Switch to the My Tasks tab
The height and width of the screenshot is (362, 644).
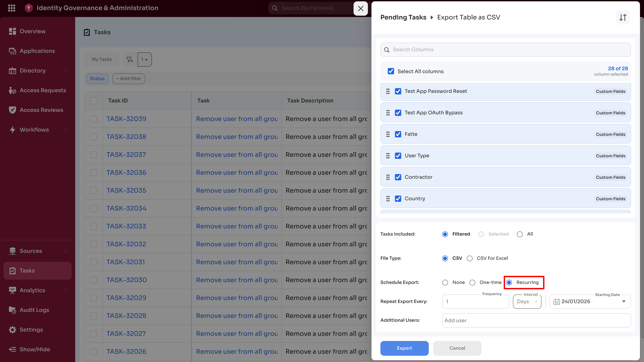click(x=102, y=59)
